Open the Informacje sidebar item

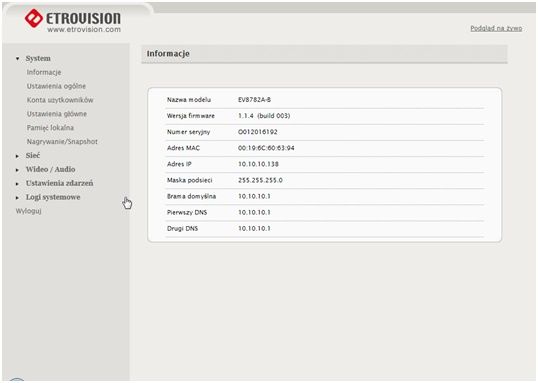pos(44,72)
